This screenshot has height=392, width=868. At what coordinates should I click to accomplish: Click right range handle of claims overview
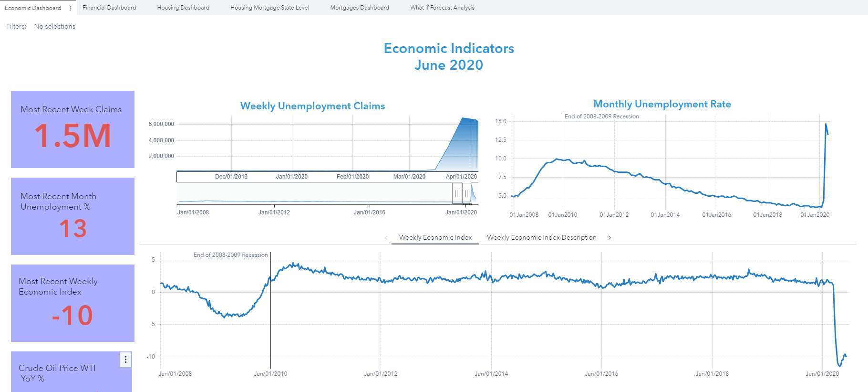pyautogui.click(x=467, y=193)
